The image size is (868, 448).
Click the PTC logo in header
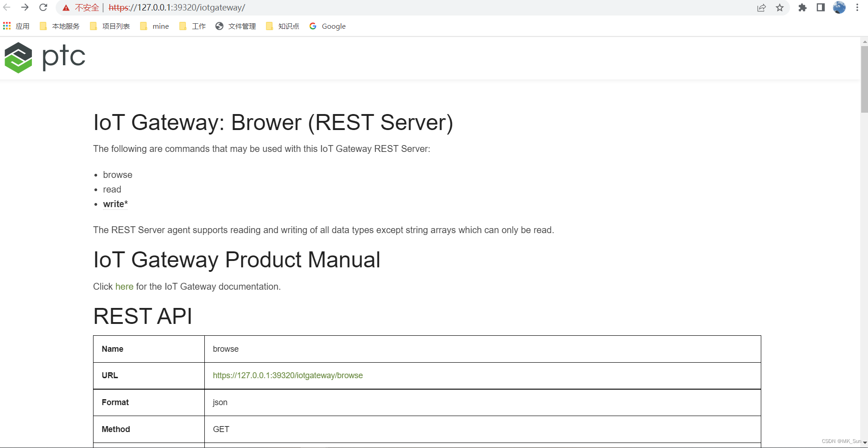click(45, 57)
